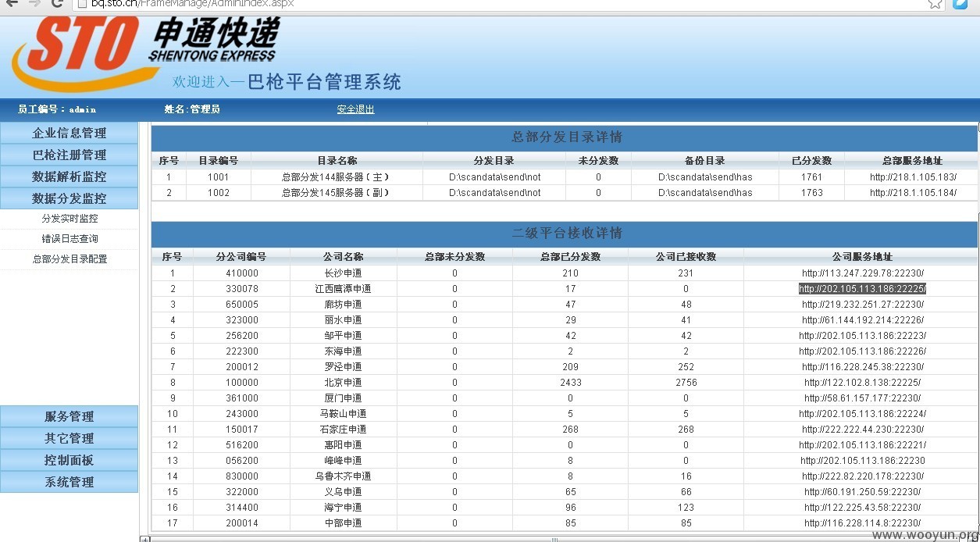Click the scrollbar's left arrow
This screenshot has height=542, width=980.
tap(144, 539)
